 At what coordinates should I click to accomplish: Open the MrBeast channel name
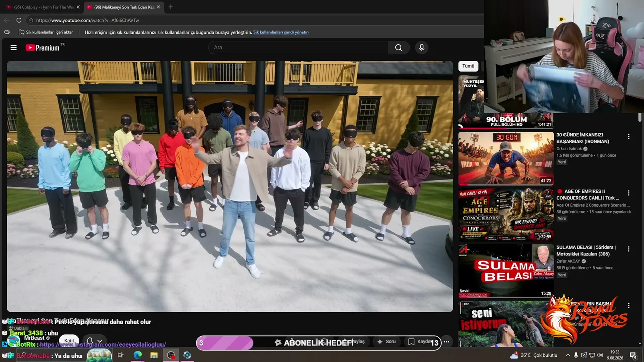tap(34, 338)
